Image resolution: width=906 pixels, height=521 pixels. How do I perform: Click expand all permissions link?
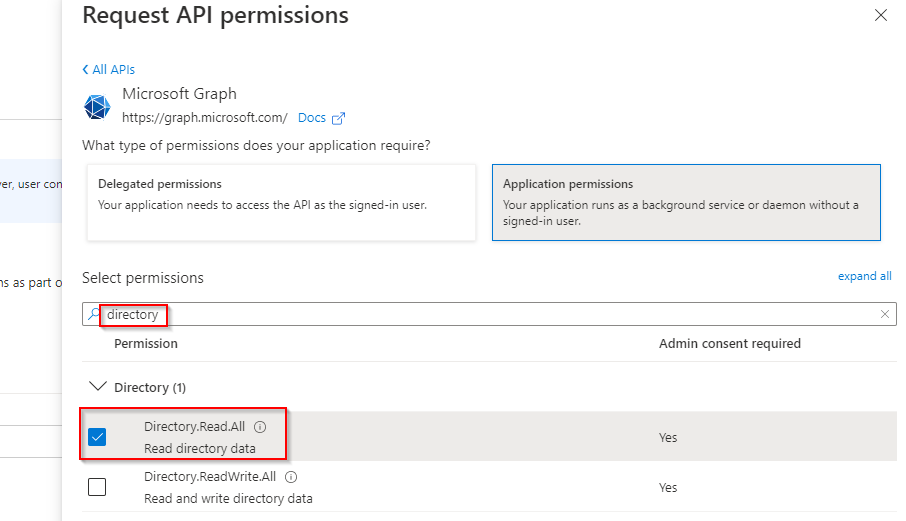[x=864, y=276]
